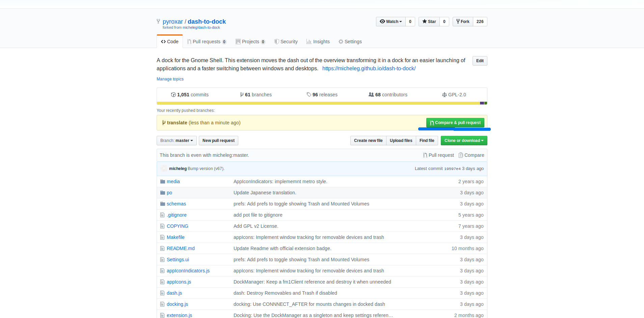The image size is (644, 318).
Task: Open the Branch: master dropdown
Action: (177, 141)
